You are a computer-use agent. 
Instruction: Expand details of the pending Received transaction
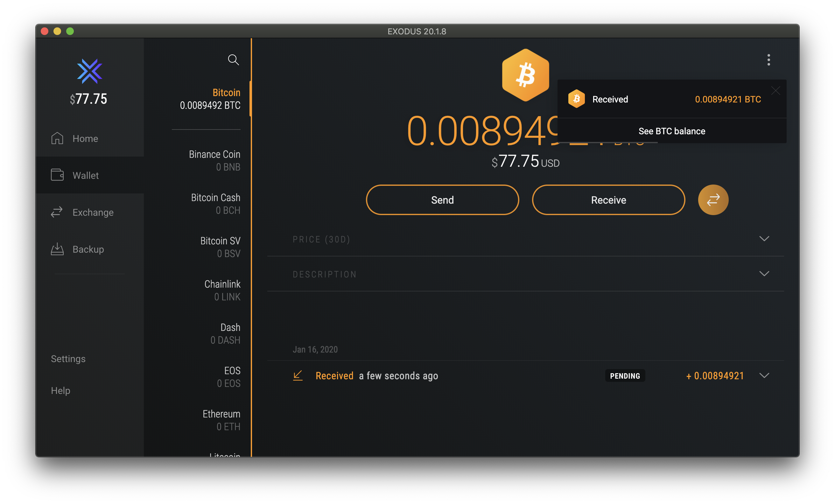[x=764, y=375]
